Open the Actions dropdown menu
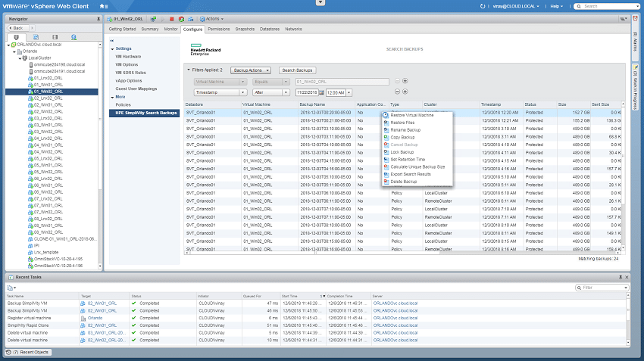The image size is (644, 361). point(212,19)
